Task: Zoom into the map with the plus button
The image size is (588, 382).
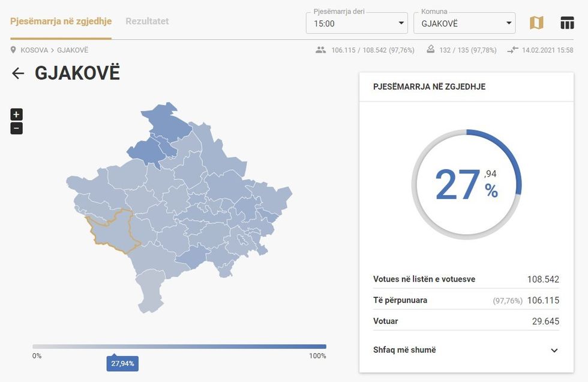Action: pyautogui.click(x=16, y=114)
